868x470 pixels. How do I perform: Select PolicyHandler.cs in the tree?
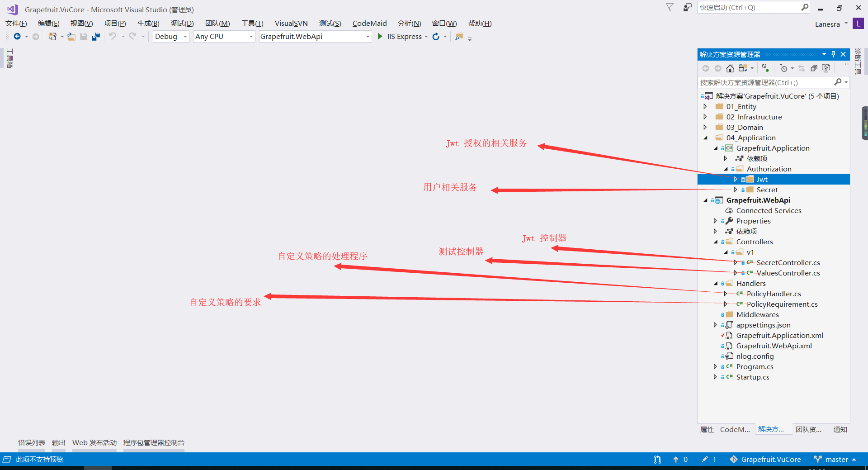tap(774, 294)
